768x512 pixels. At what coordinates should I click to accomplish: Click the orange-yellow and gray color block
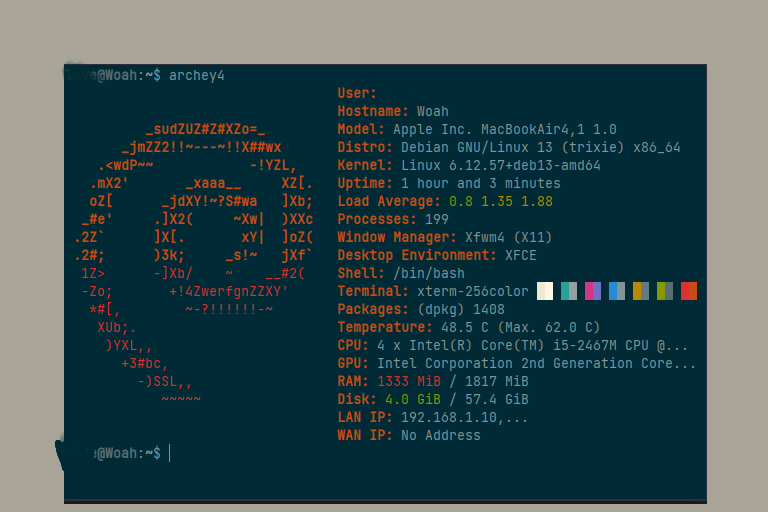tap(641, 291)
